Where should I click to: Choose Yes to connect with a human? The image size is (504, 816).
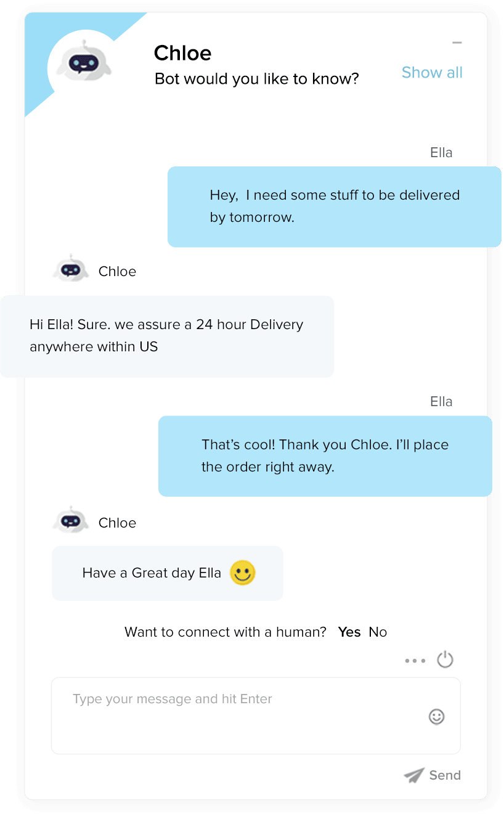pyautogui.click(x=349, y=632)
